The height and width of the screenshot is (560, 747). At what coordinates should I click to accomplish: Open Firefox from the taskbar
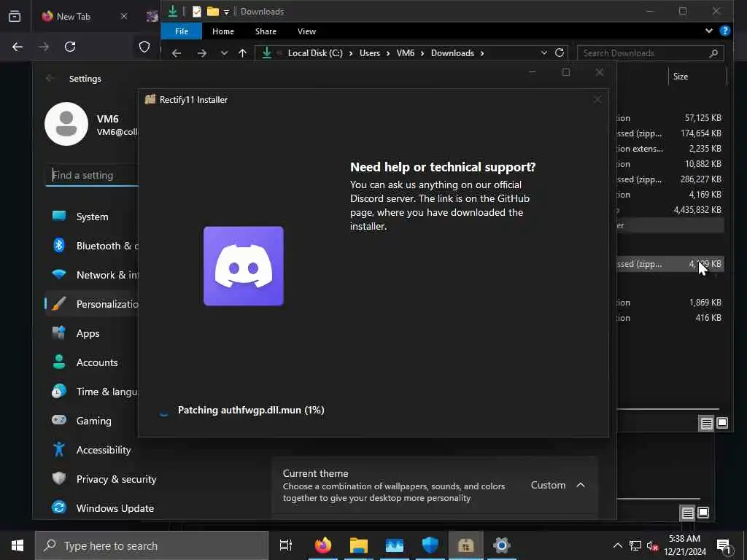pyautogui.click(x=322, y=545)
